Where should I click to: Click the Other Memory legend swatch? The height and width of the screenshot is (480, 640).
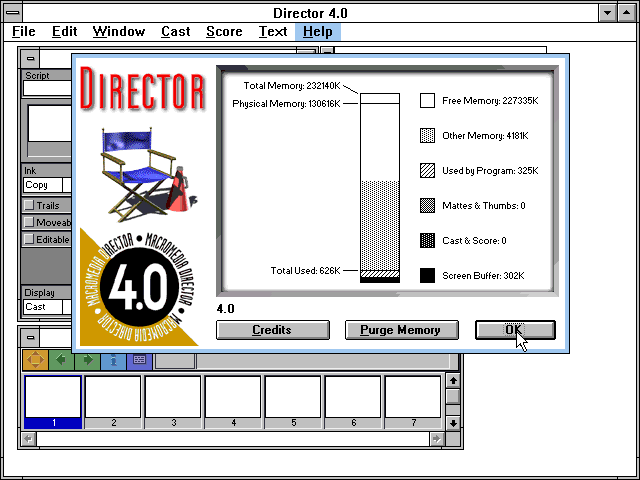coord(427,136)
